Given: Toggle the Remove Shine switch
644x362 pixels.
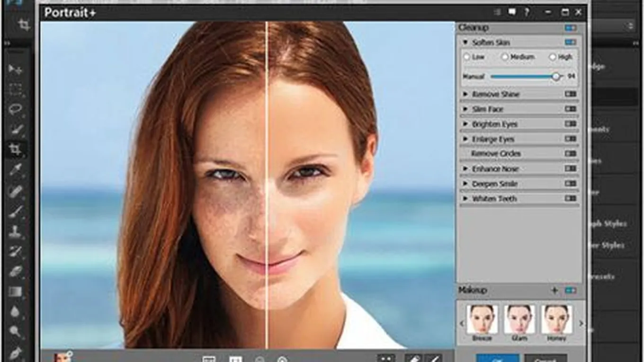Looking at the screenshot, I should coord(571,94).
